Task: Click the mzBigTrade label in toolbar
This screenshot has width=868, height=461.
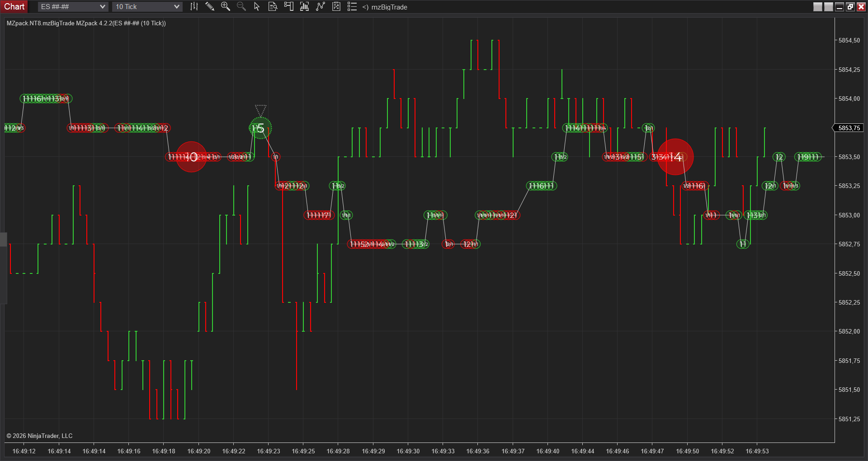Action: (x=389, y=7)
